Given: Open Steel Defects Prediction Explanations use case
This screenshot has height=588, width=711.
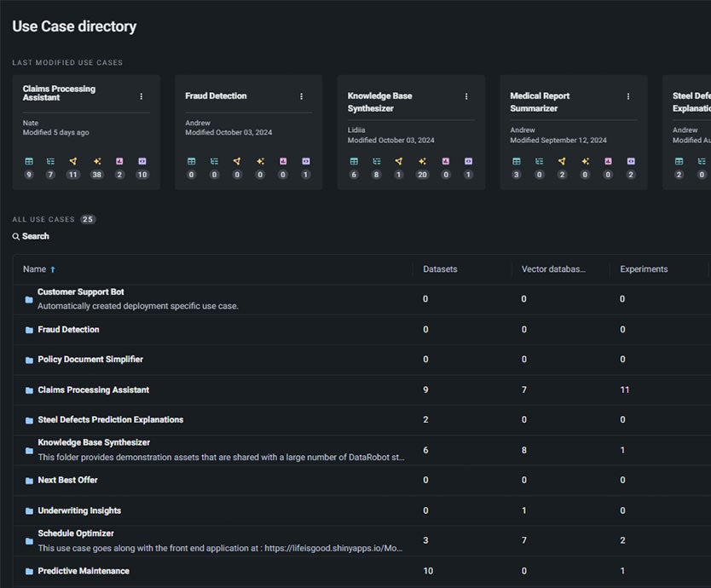Looking at the screenshot, I should [111, 420].
